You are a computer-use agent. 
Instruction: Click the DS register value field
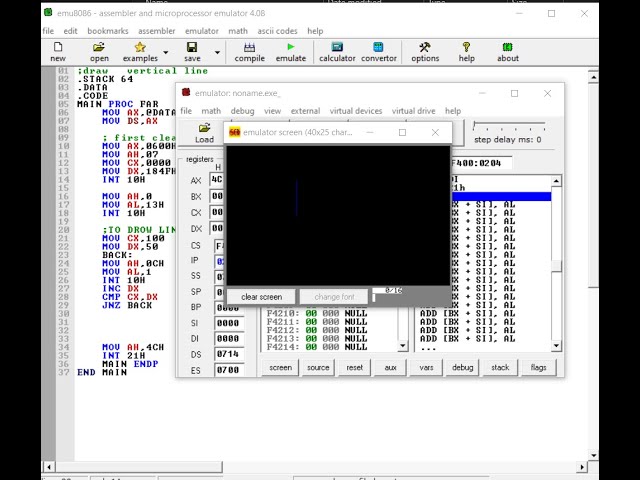click(x=229, y=354)
